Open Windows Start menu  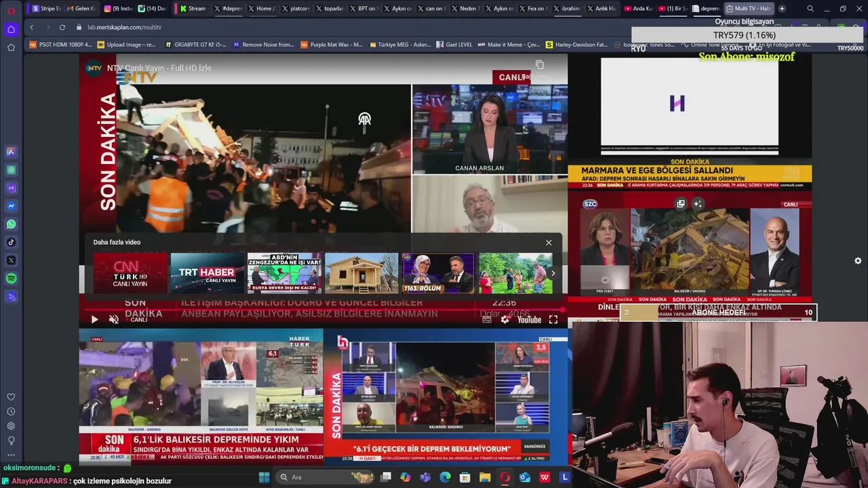coord(264,477)
